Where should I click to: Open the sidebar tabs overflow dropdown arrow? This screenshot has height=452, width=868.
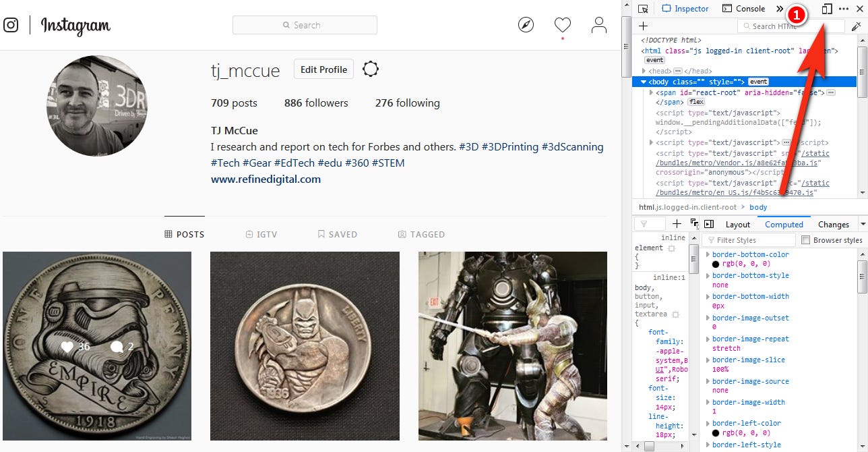[x=863, y=225]
